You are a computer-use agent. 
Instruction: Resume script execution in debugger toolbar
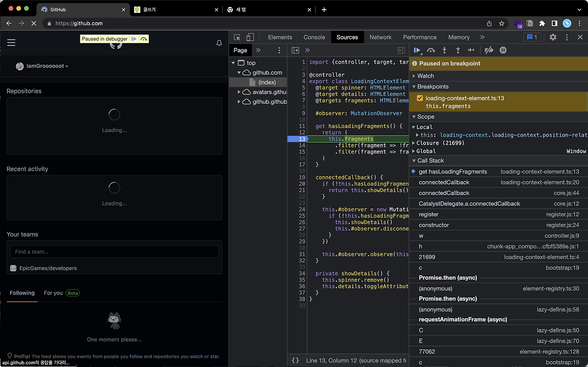click(417, 51)
